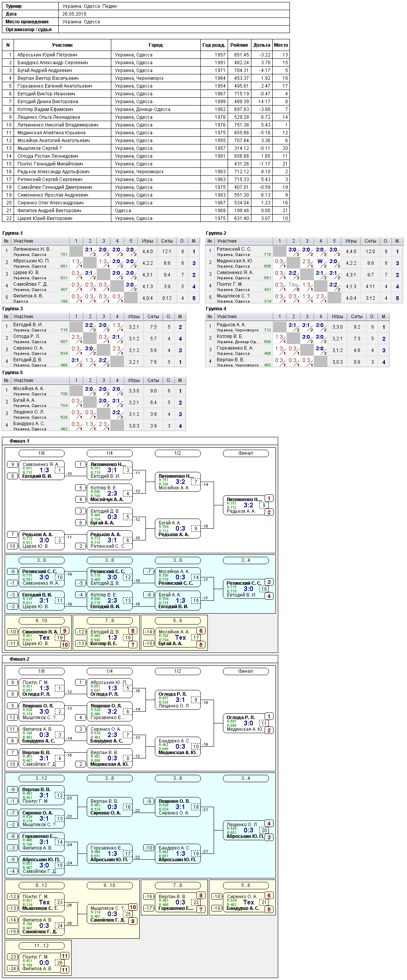Screen dimensions: 407x980
Task: Click the city cell 'Украина, Донецк-Одесса'
Action: point(142,109)
